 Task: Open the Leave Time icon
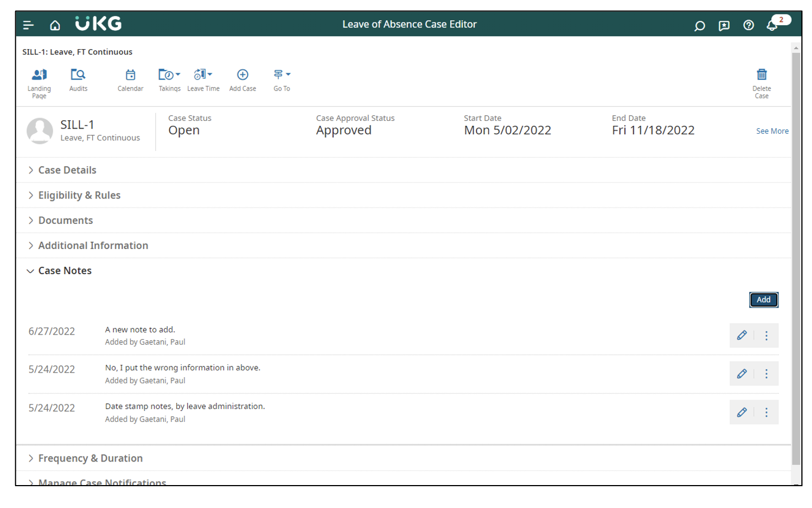pos(201,74)
